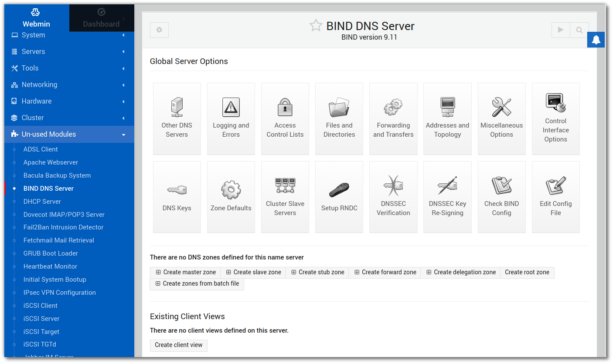Open DHCP Server module

pos(42,201)
